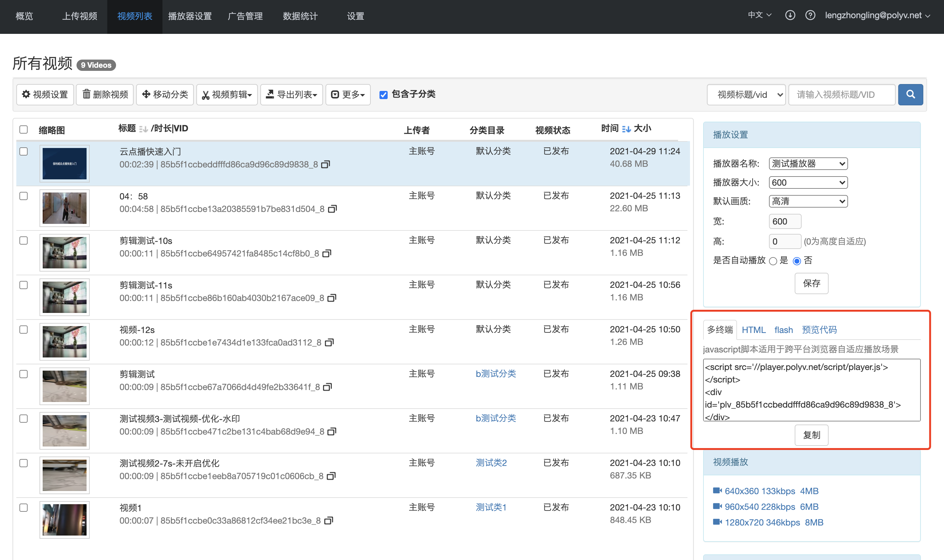Select the 视频-12s row checkbox

click(x=24, y=330)
